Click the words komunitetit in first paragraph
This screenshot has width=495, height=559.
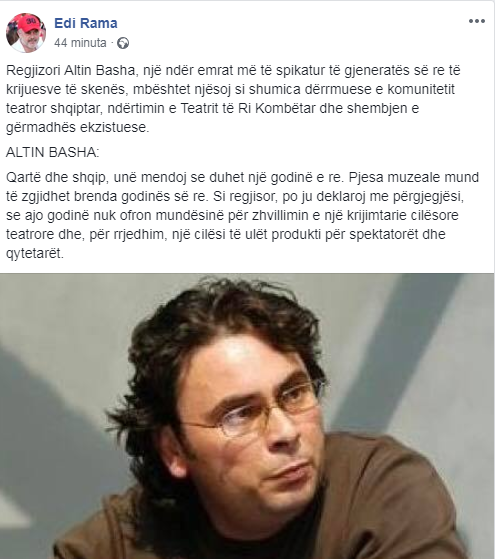click(421, 89)
